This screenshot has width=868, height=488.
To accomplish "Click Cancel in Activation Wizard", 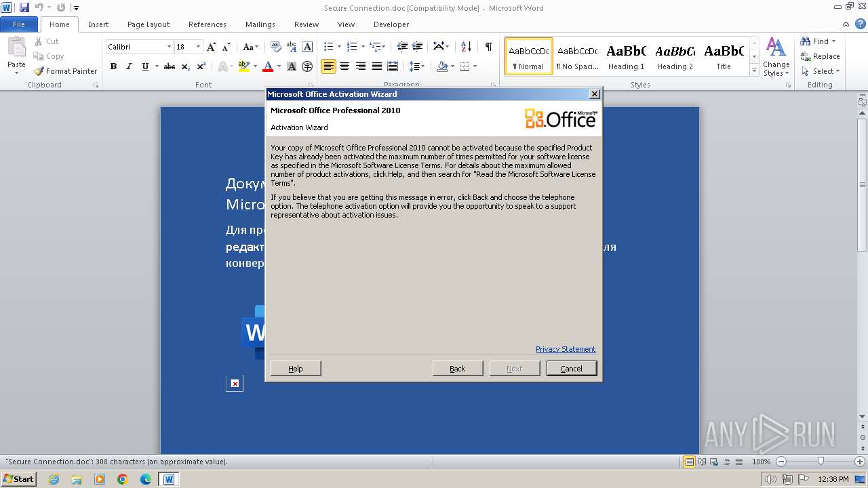I will click(571, 368).
